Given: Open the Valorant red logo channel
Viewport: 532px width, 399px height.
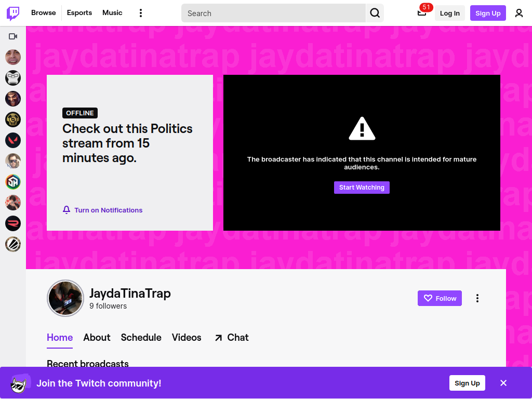Looking at the screenshot, I should [x=13, y=140].
